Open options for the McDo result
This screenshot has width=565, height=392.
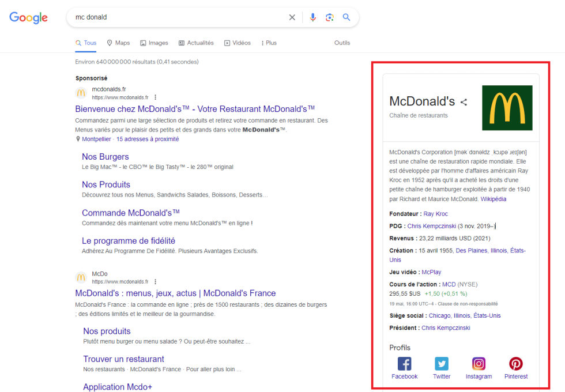point(155,282)
